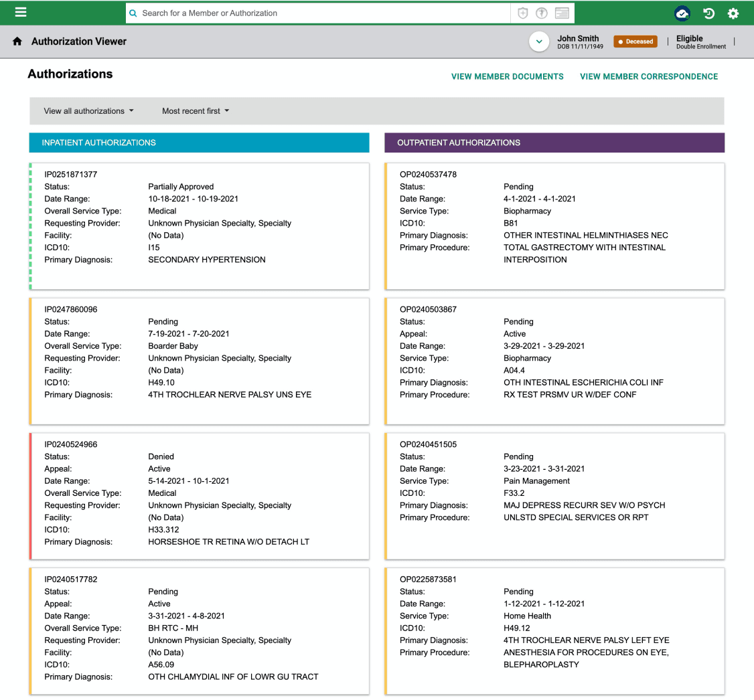Viewport: 754px width, 700px height.
Task: Click HORSESHOE TR RETINA W/O DETACH LT text
Action: click(x=229, y=541)
